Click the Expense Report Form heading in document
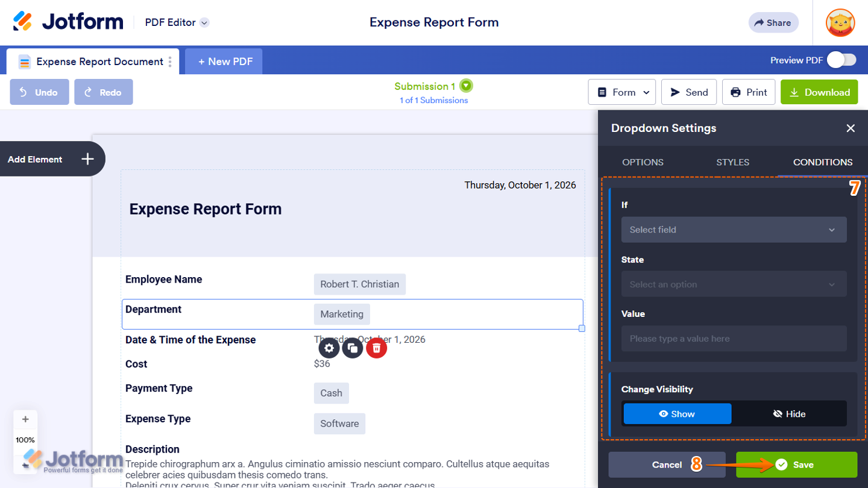 (206, 209)
